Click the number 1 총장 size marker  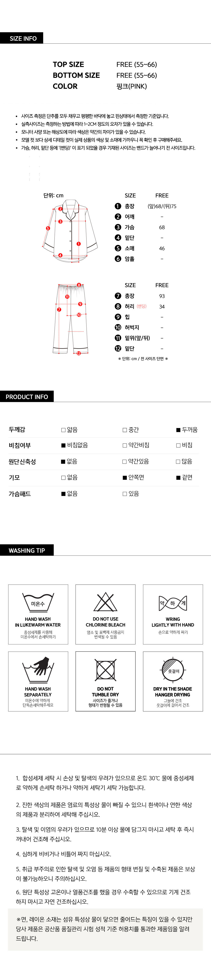click(x=118, y=206)
